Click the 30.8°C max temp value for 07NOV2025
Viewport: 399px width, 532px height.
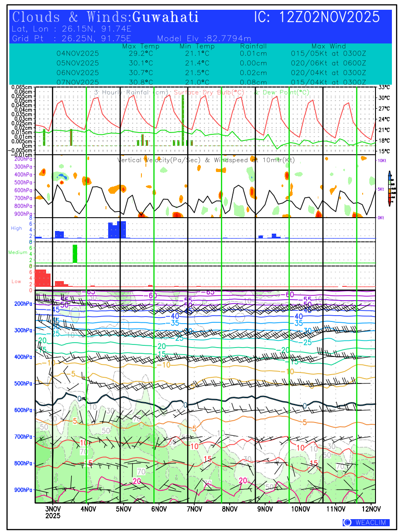[x=141, y=82]
